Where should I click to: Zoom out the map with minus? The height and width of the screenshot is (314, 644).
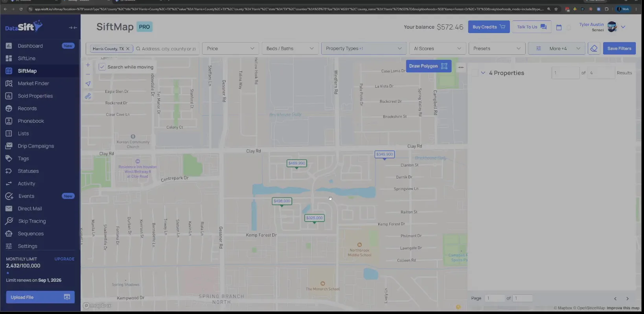coord(88,74)
